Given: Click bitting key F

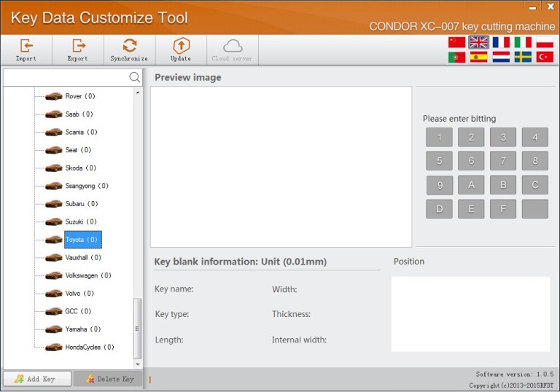Looking at the screenshot, I should click(503, 209).
